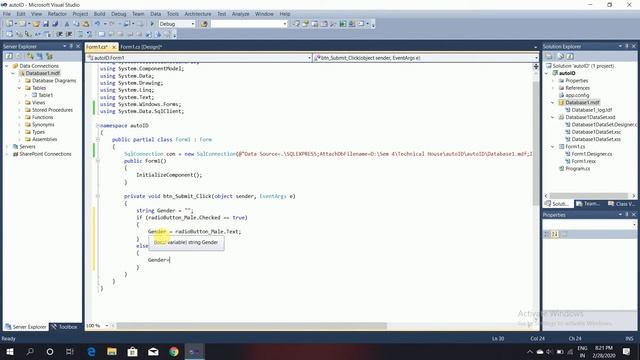Click Connect to Server icon in Server Explorer
The width and height of the screenshot is (640, 360).
pyautogui.click(x=40, y=56)
